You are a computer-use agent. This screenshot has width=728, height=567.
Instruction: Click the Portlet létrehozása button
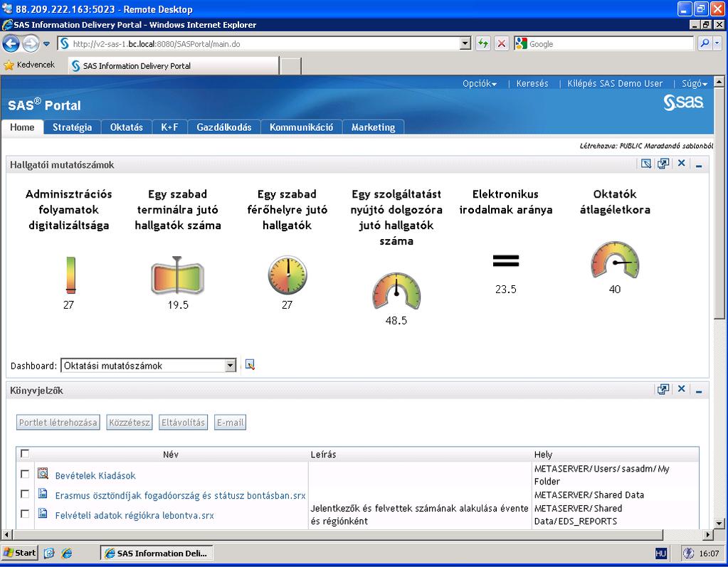coord(58,423)
